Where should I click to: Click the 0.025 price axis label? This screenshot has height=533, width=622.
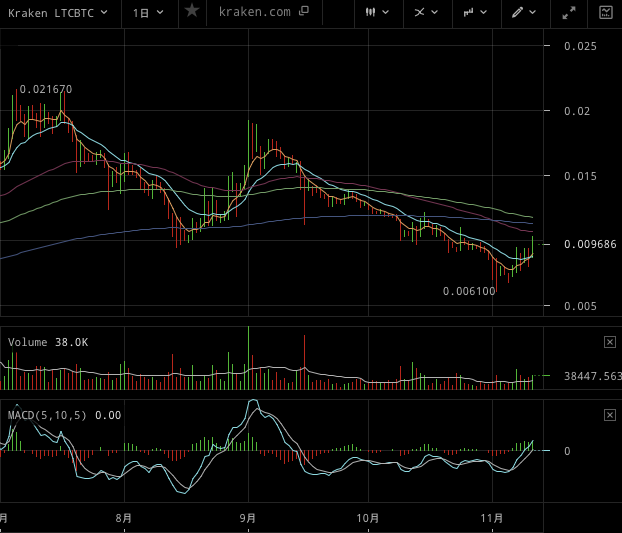(x=580, y=46)
